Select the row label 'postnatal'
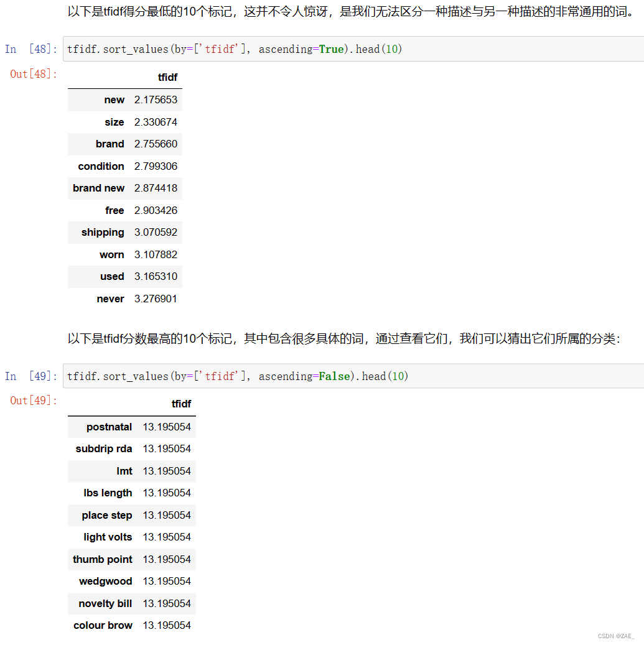 pos(109,427)
